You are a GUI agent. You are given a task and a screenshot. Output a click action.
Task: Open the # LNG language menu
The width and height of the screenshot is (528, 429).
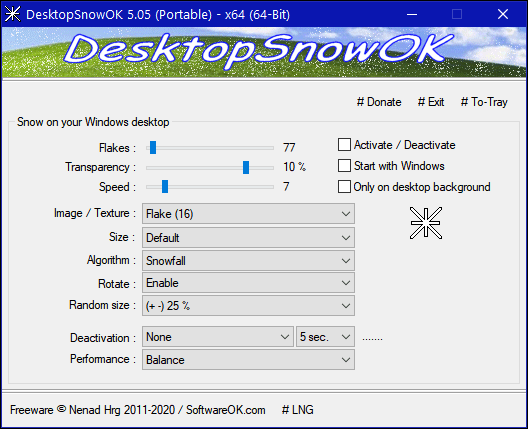[298, 410]
